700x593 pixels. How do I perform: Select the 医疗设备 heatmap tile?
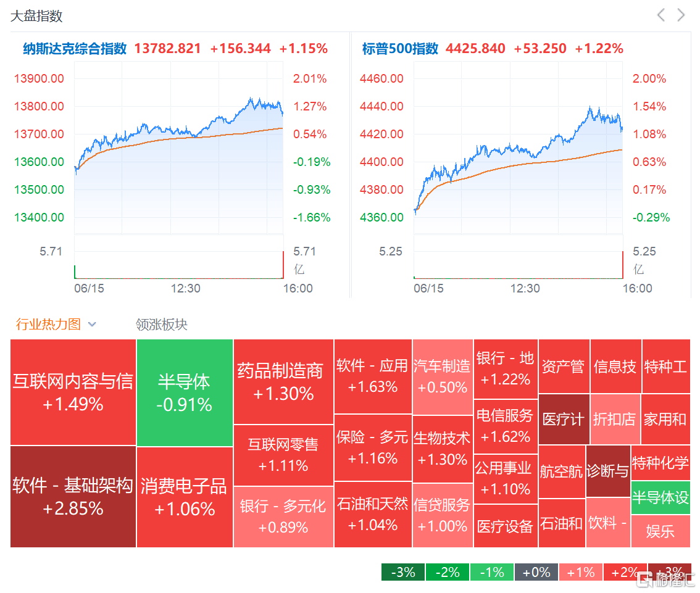tap(505, 526)
